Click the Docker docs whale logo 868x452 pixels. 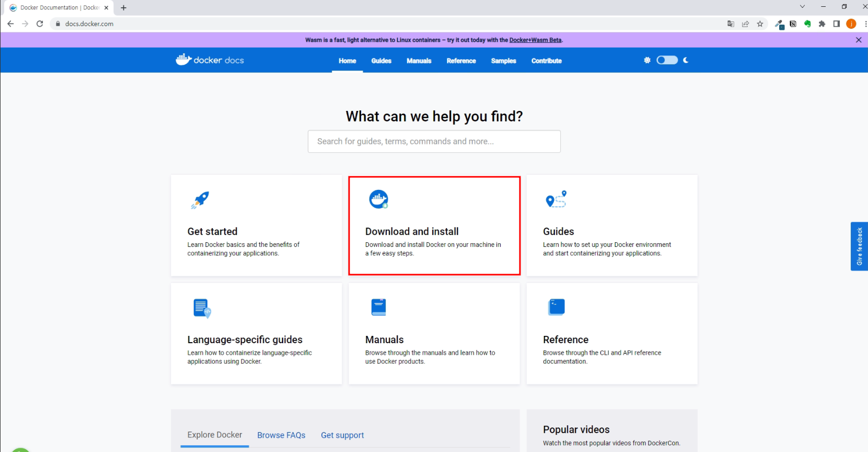coord(210,60)
